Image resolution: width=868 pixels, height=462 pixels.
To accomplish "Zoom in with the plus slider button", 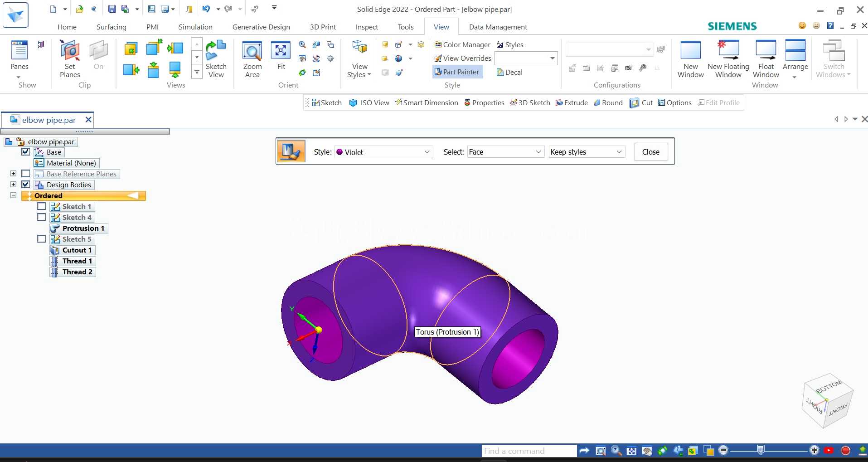I will point(815,450).
